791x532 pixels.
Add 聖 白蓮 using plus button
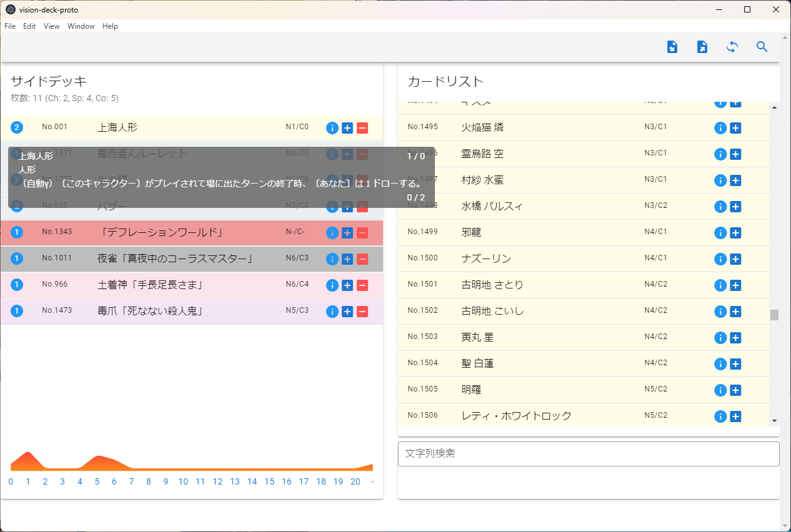(x=735, y=364)
